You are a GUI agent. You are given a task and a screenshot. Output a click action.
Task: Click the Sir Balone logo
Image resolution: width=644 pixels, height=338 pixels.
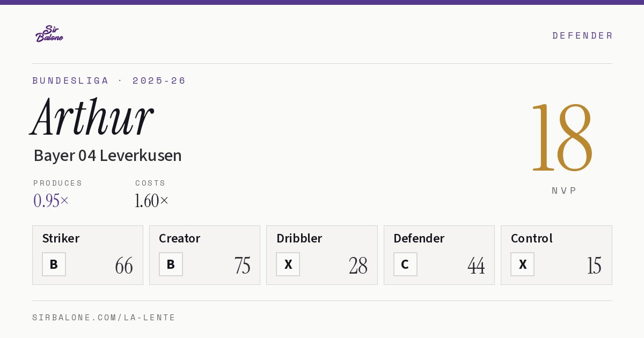point(49,34)
